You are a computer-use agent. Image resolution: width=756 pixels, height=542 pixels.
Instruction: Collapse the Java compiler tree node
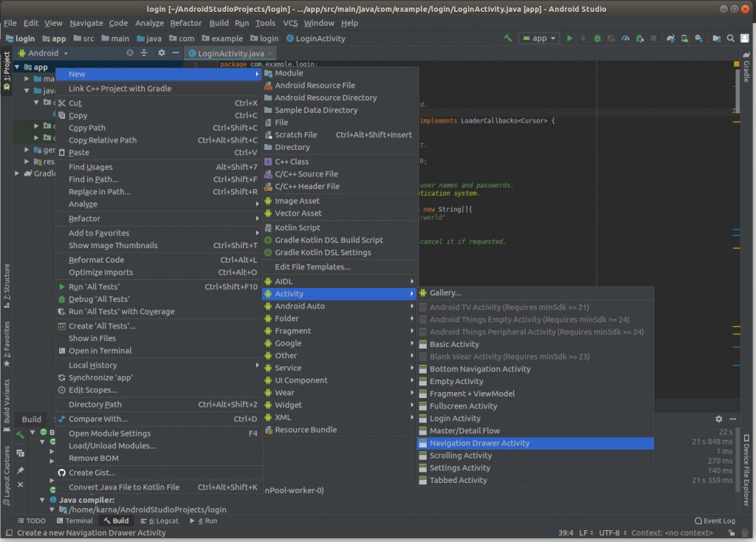tap(42, 500)
